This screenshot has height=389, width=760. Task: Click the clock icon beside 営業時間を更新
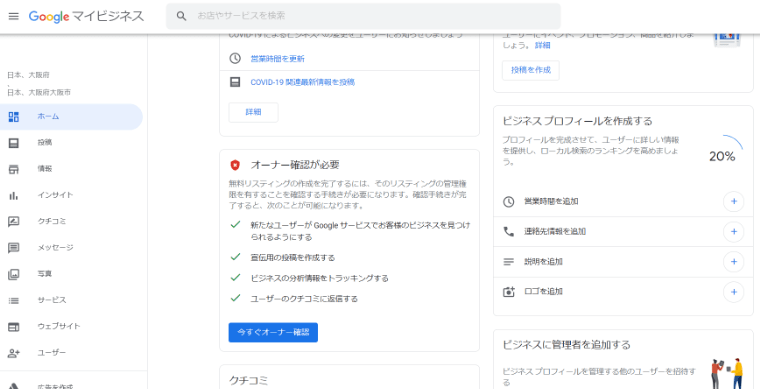pyautogui.click(x=235, y=59)
